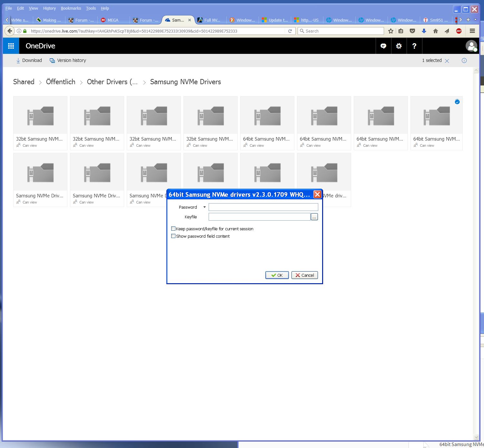Switch to the 'Update t...' tab

click(x=274, y=20)
